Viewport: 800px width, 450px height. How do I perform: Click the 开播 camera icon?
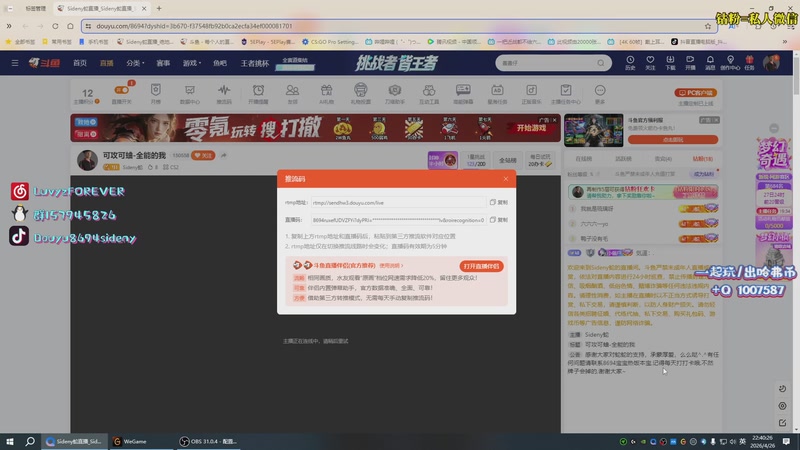pyautogui.click(x=690, y=62)
